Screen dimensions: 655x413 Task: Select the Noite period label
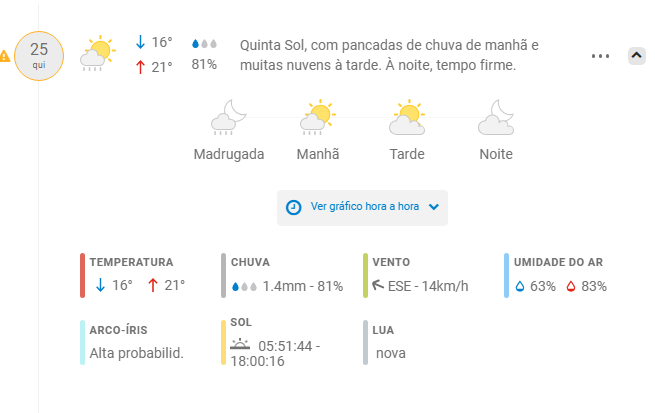point(496,154)
